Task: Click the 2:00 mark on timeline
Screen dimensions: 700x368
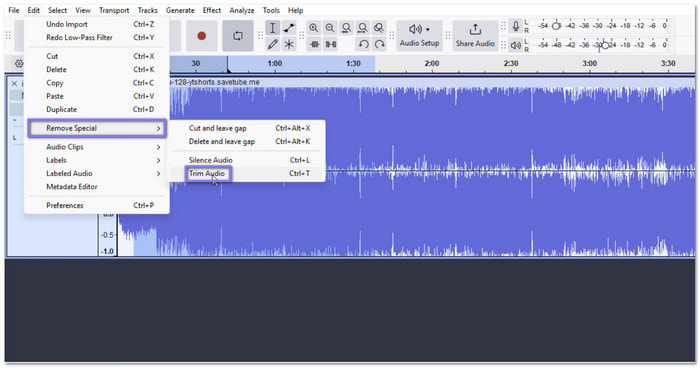Action: coord(432,63)
